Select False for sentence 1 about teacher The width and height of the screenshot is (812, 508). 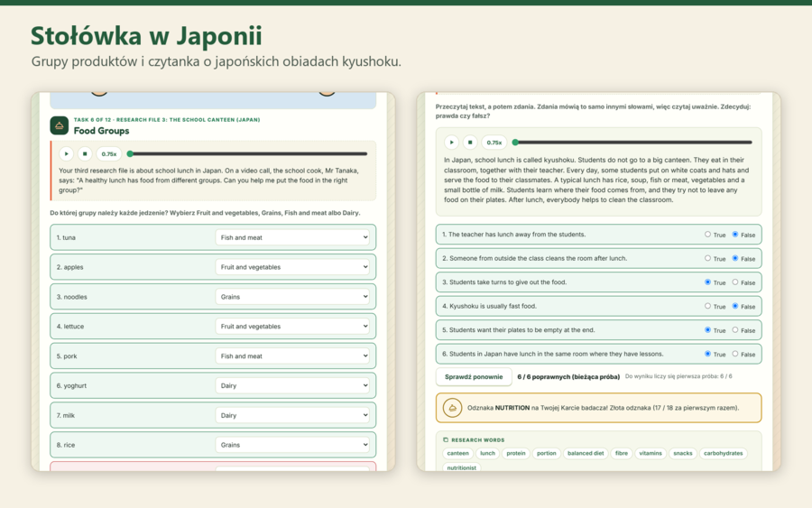click(x=734, y=235)
